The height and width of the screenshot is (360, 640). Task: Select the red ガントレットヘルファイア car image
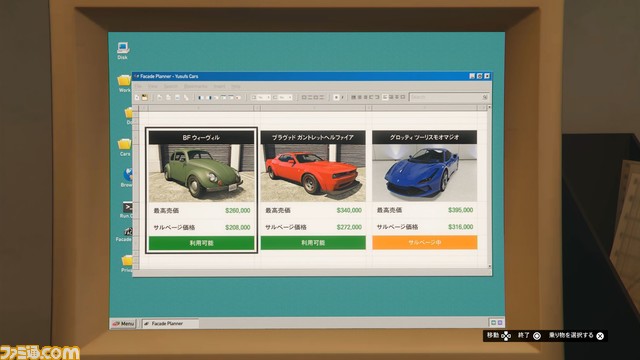click(x=313, y=173)
